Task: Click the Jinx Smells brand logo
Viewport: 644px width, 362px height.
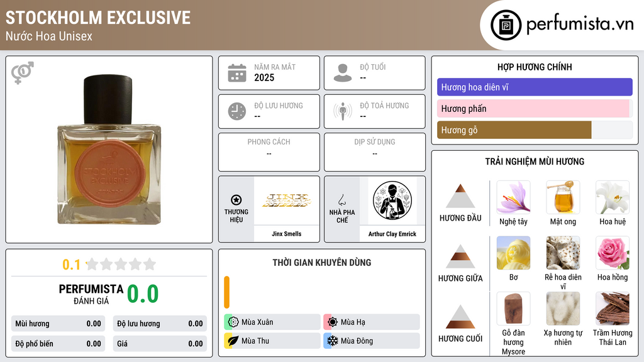Action: [x=287, y=200]
